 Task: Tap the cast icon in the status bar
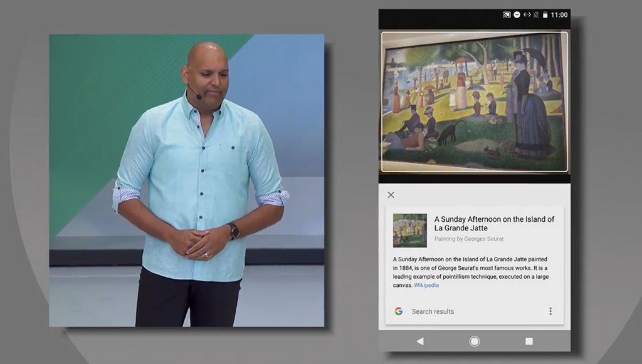pos(507,15)
